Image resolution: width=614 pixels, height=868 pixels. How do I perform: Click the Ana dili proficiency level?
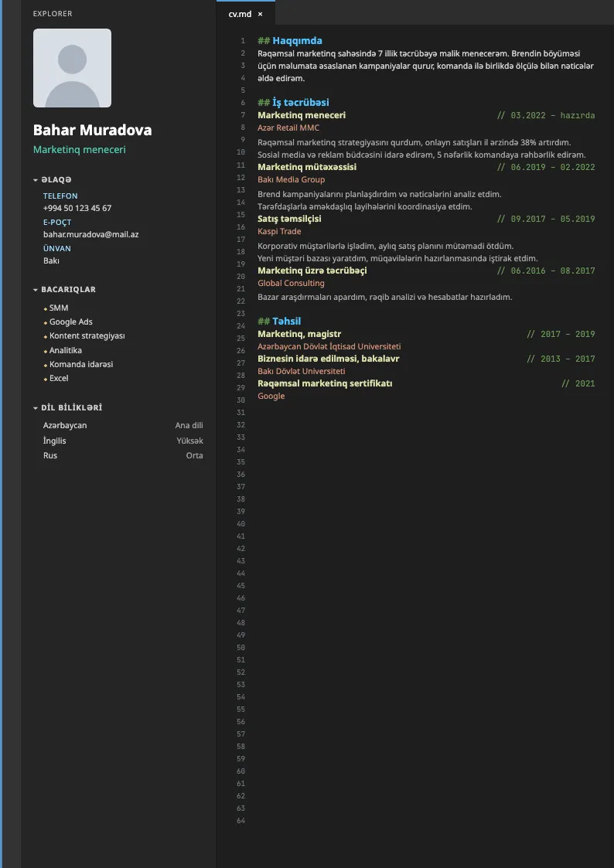tap(189, 425)
